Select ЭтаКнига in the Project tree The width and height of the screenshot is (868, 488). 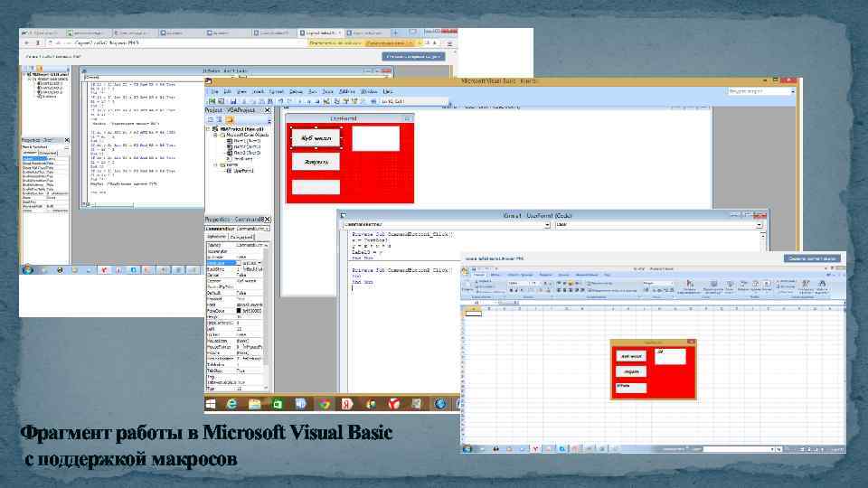[x=242, y=159]
